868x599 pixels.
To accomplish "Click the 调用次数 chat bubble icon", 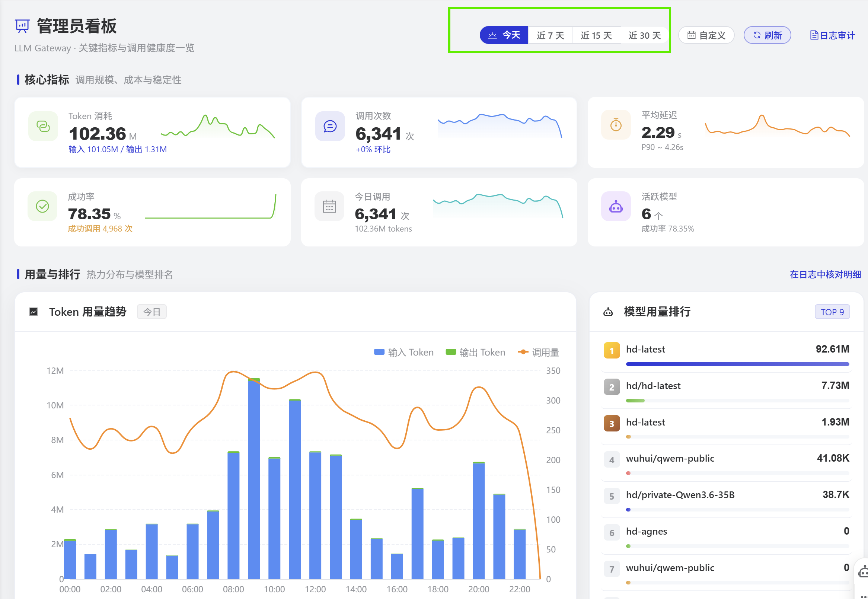I will coord(330,126).
